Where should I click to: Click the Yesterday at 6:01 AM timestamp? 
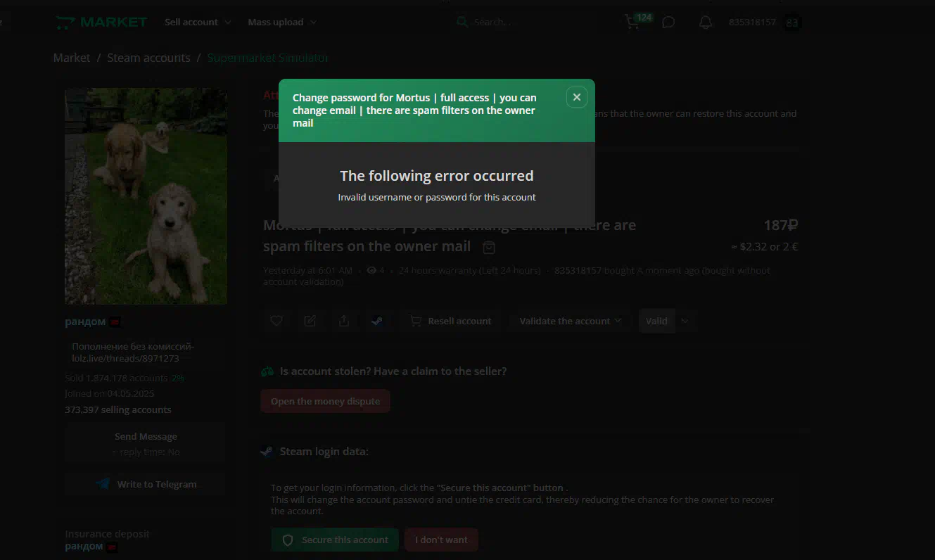click(307, 270)
